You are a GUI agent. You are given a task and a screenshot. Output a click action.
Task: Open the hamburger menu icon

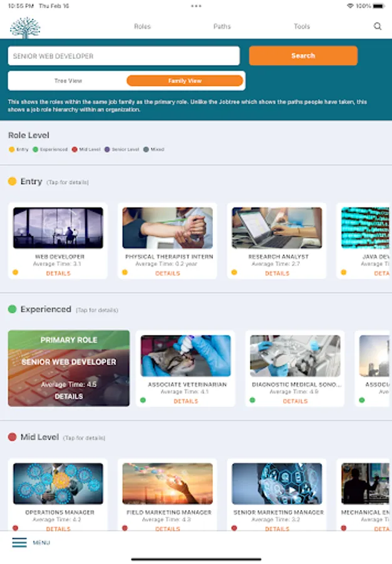point(19,542)
